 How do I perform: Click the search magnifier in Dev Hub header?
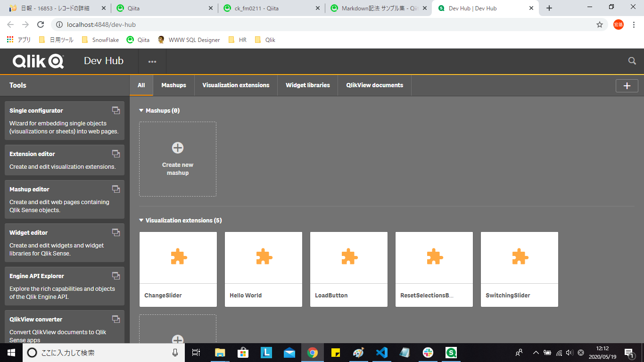click(632, 61)
